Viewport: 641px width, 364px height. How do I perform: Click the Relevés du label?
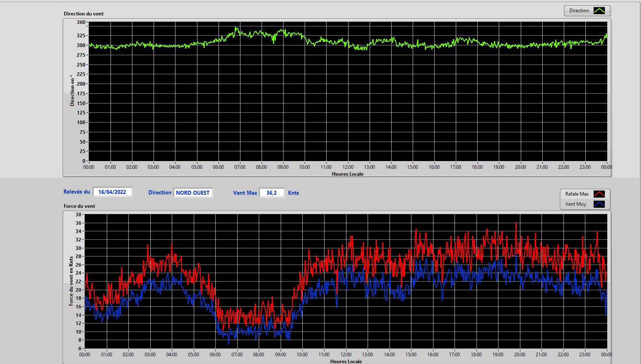(77, 192)
